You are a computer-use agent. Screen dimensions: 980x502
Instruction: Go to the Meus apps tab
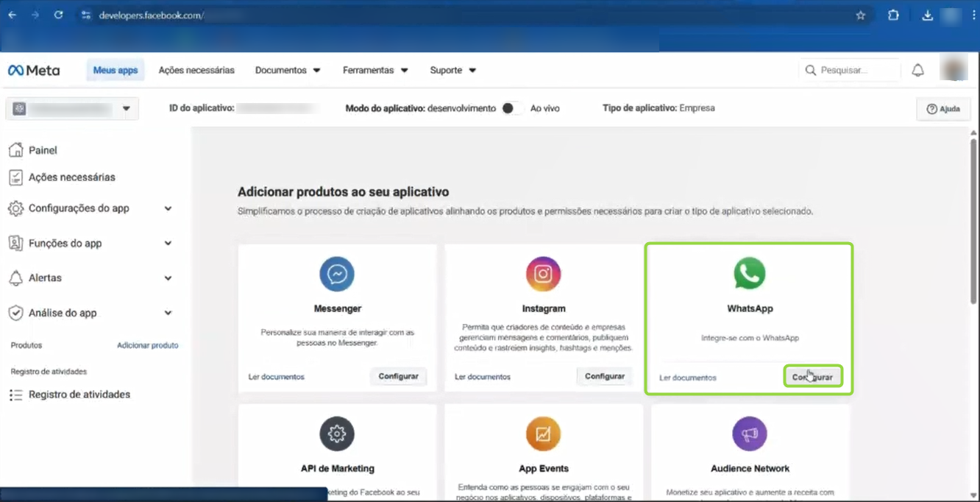(116, 71)
